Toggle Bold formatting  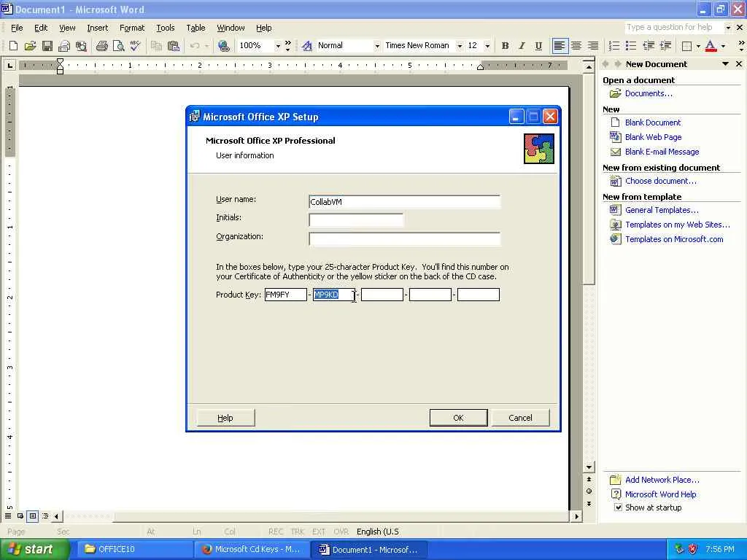pyautogui.click(x=505, y=46)
